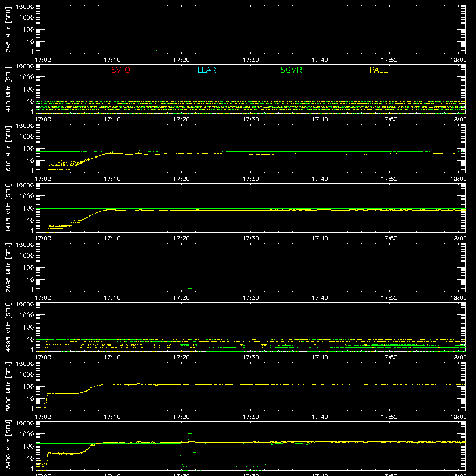The width and height of the screenshot is (476, 476).
Task: Click 17:00 tick under the 610 MHz panel
Action: click(43, 179)
